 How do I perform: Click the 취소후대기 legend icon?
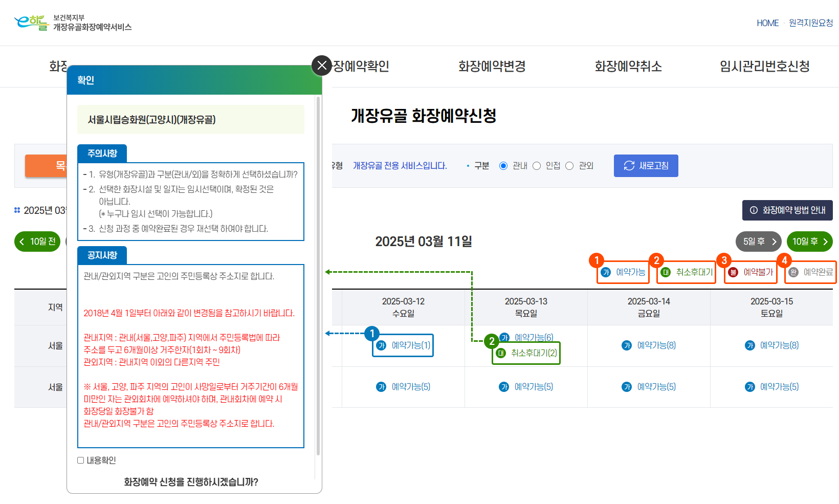666,272
